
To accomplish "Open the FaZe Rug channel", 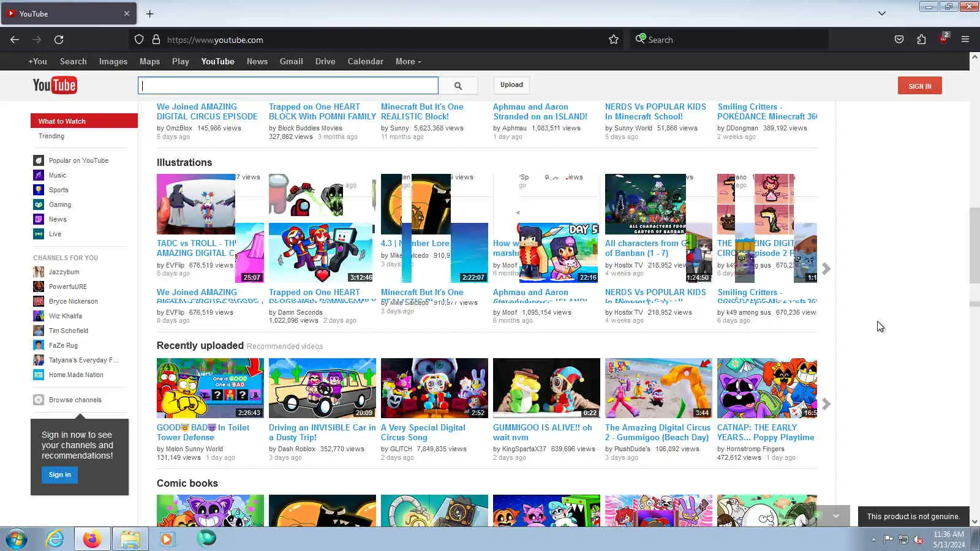I will click(63, 345).
